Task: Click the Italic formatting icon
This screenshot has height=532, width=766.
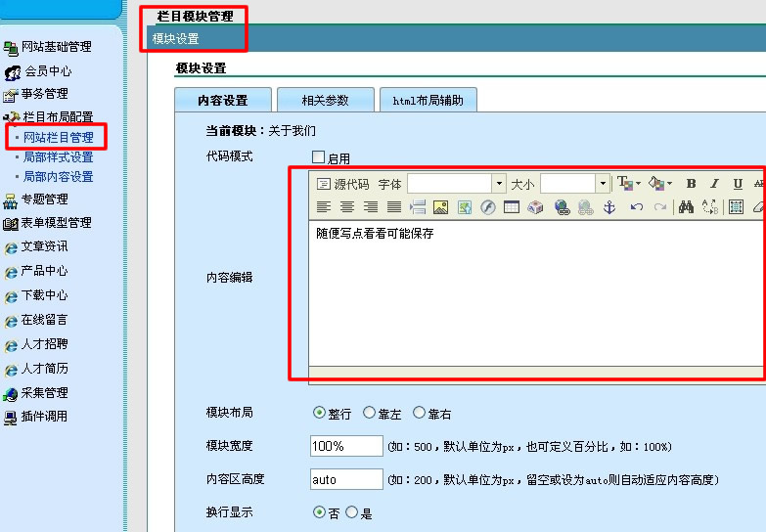Action: (x=714, y=184)
